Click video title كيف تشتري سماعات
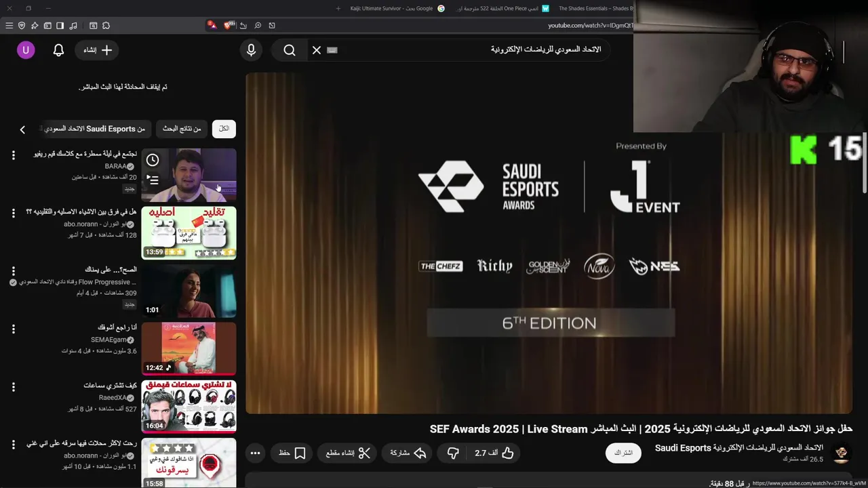 (111, 386)
